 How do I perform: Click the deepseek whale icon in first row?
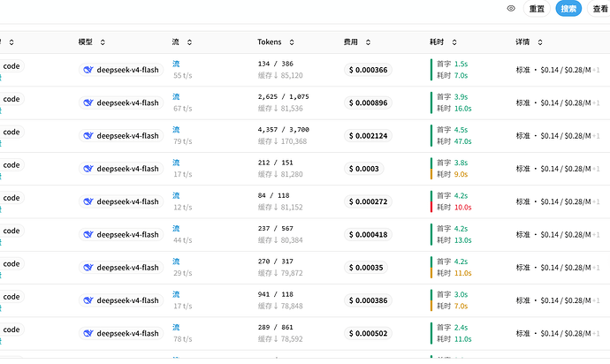88,70
